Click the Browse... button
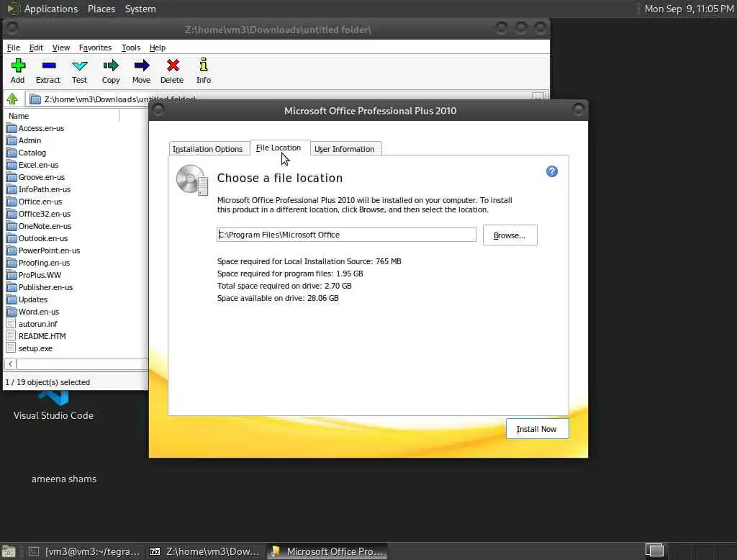 tap(510, 235)
